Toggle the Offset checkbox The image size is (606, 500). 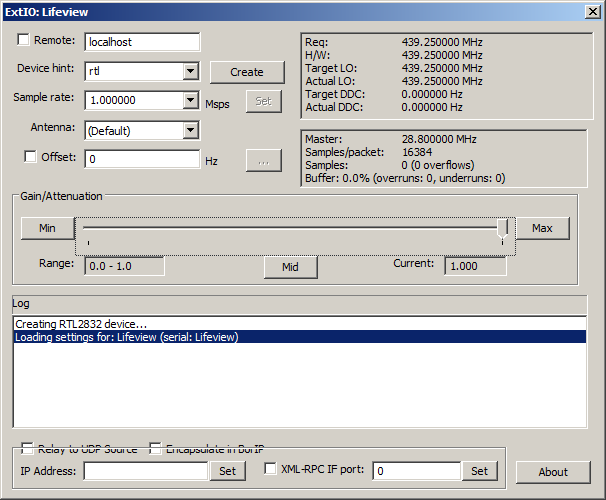point(30,157)
